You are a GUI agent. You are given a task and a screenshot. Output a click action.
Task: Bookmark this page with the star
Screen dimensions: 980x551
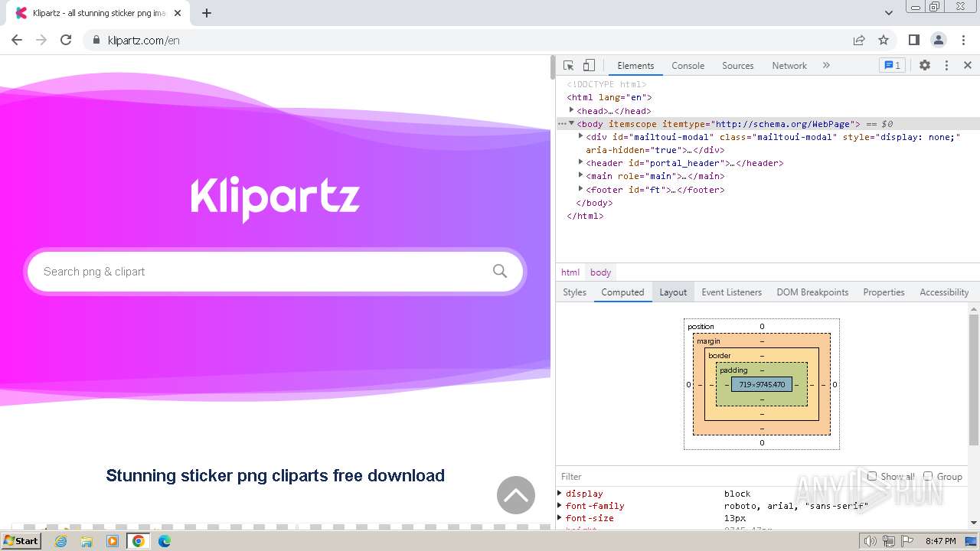click(x=884, y=40)
